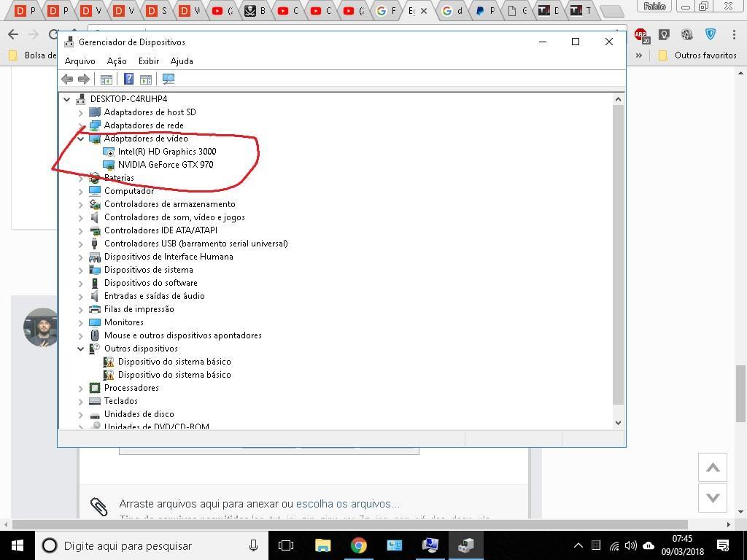Collapse the Outros dispositivos node
747x560 pixels.
point(80,349)
